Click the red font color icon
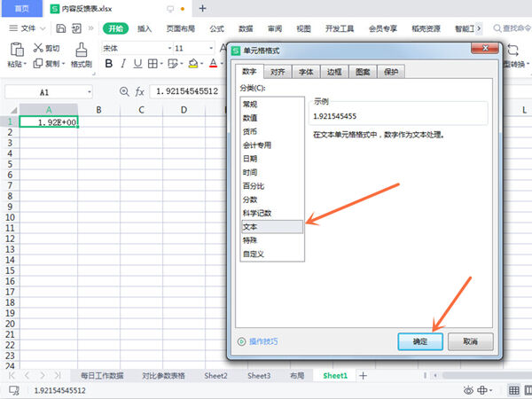The image size is (532, 399). [213, 64]
